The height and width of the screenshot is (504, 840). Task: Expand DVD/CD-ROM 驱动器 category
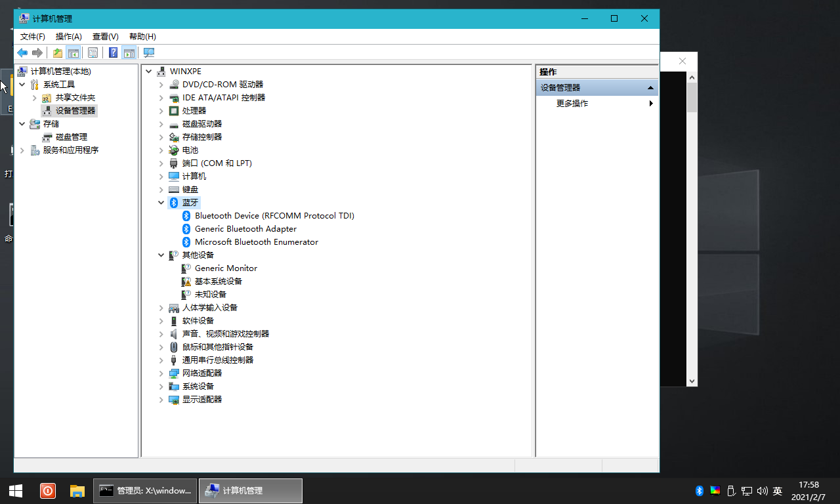click(x=161, y=84)
